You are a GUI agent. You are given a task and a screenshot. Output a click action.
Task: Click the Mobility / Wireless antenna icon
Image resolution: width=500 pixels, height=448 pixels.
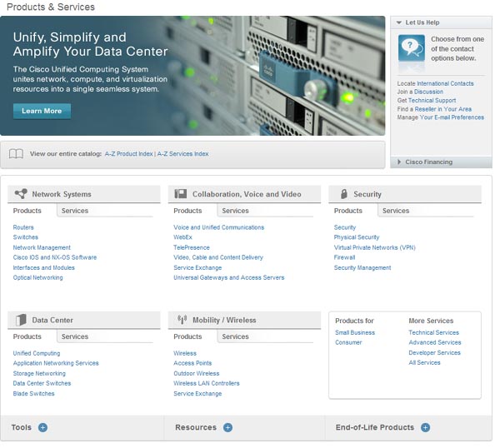pyautogui.click(x=182, y=320)
